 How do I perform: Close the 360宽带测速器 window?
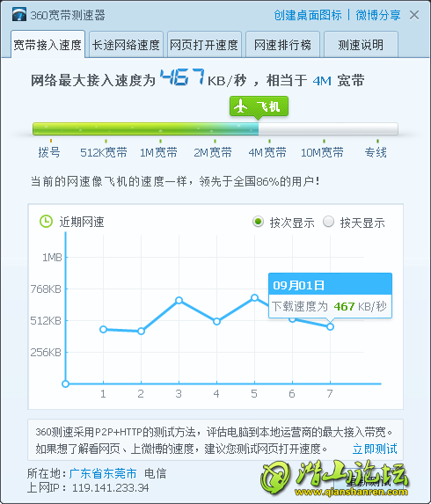(x=414, y=15)
